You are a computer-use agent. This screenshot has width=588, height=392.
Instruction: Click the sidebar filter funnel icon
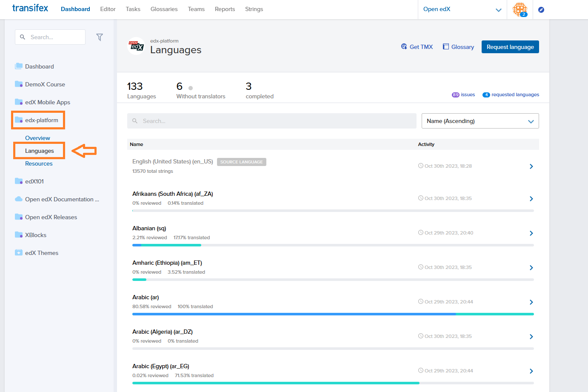[100, 37]
